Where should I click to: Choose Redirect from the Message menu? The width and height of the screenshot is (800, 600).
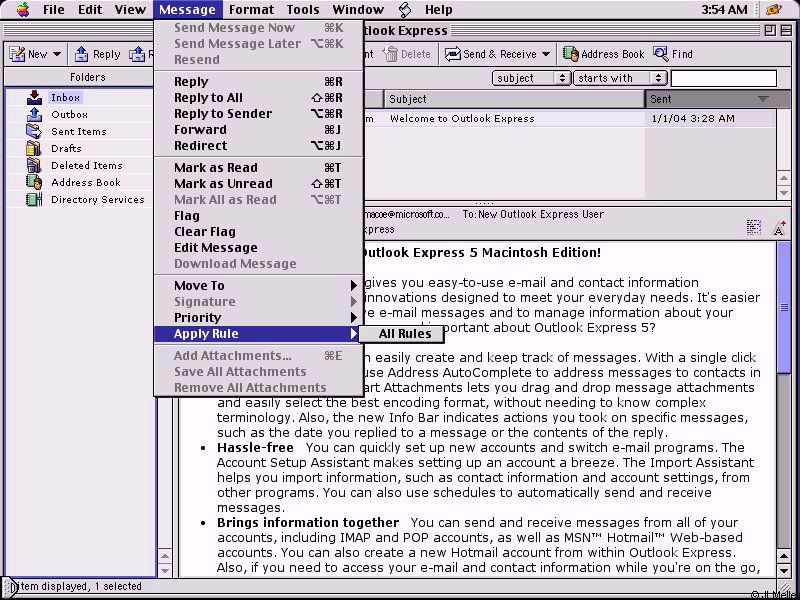pos(259,145)
